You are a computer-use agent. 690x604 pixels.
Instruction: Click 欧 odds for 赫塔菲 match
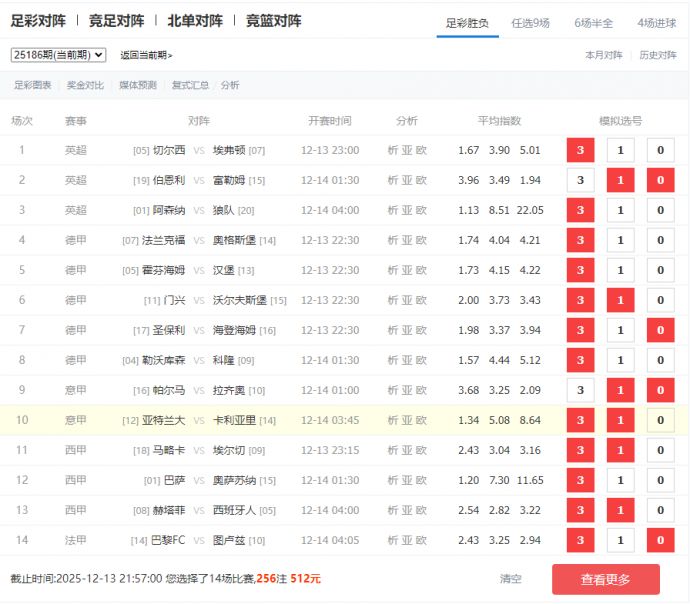coord(421,510)
